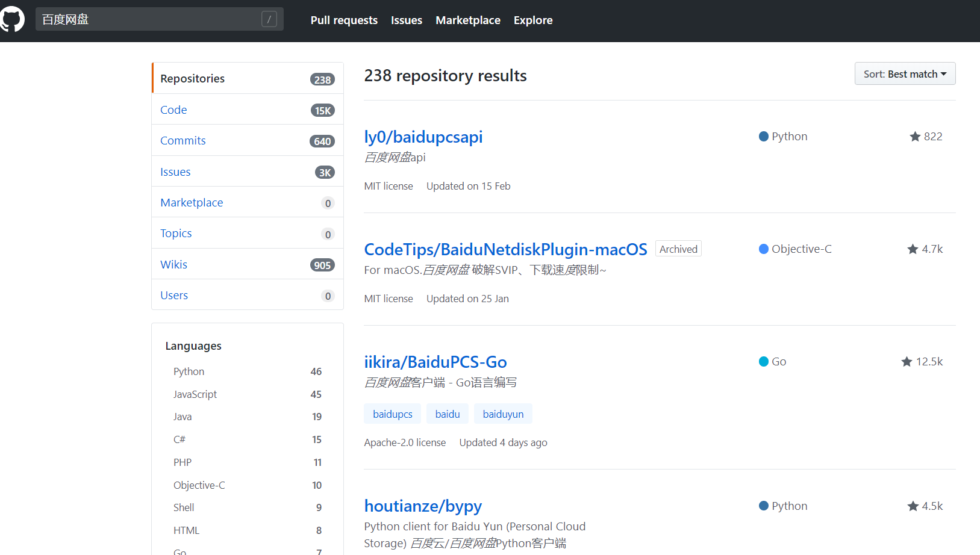Click the GitHub logo icon

12,19
